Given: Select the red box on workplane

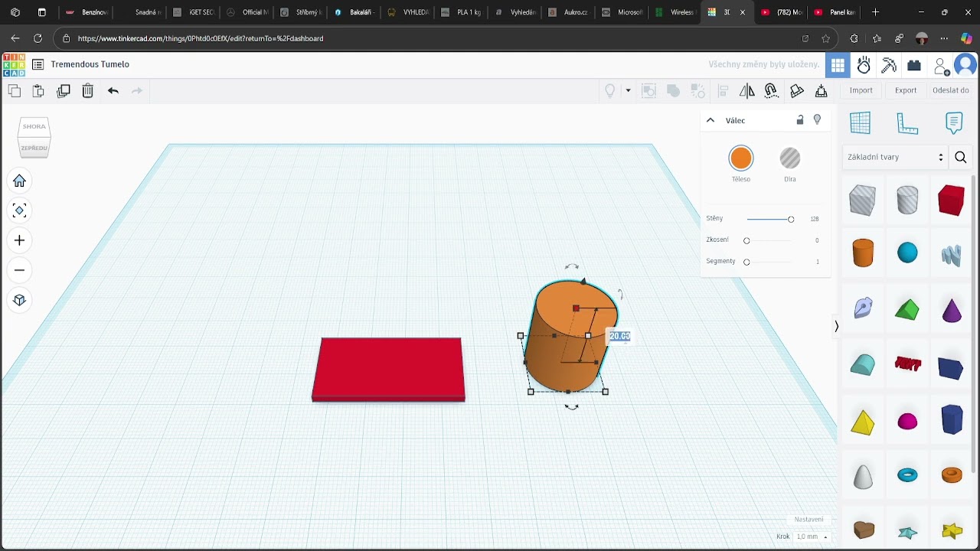Looking at the screenshot, I should coord(388,369).
